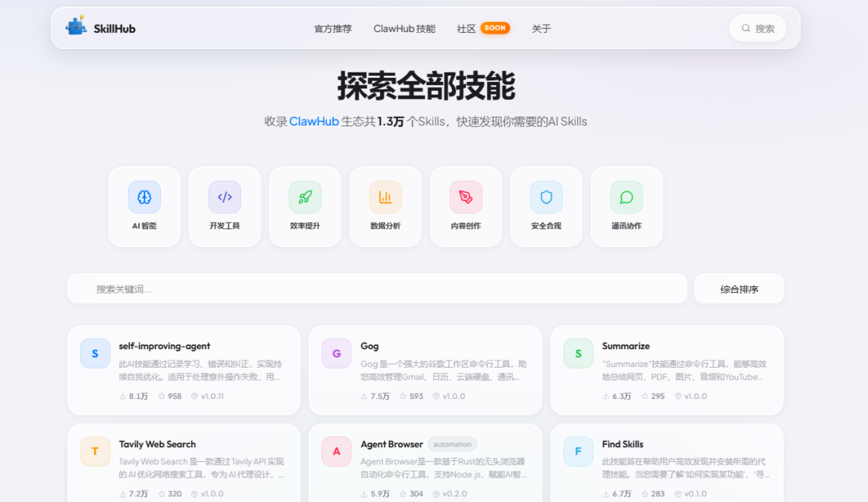Click the 6.7万 download count

pyautogui.click(x=621, y=494)
